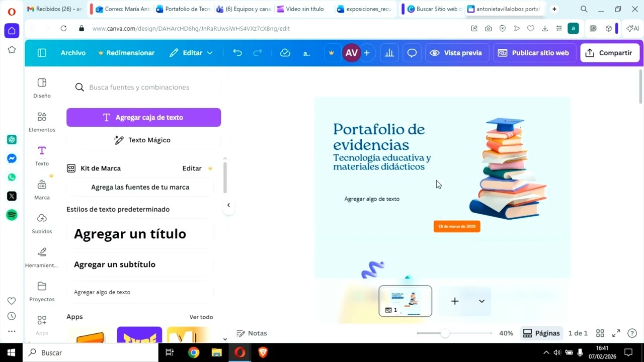644x362 pixels.
Task: Open the Proyectos sidebar panel
Action: [x=42, y=292]
